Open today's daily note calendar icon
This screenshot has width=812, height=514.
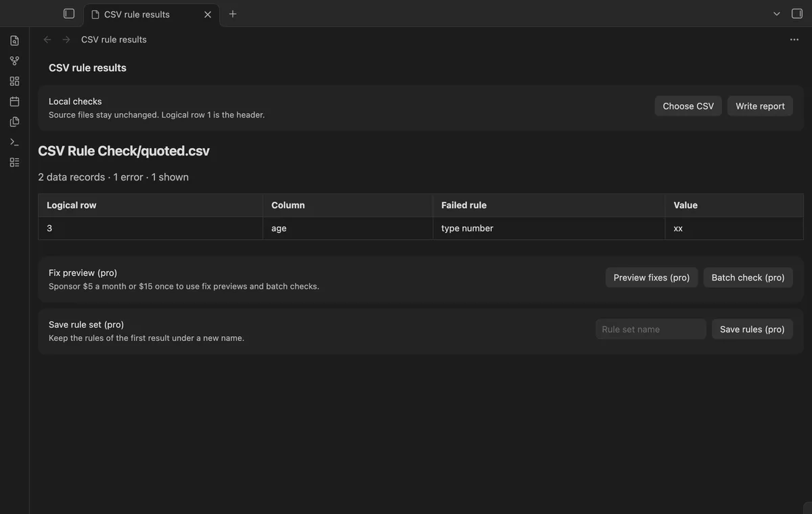click(14, 101)
